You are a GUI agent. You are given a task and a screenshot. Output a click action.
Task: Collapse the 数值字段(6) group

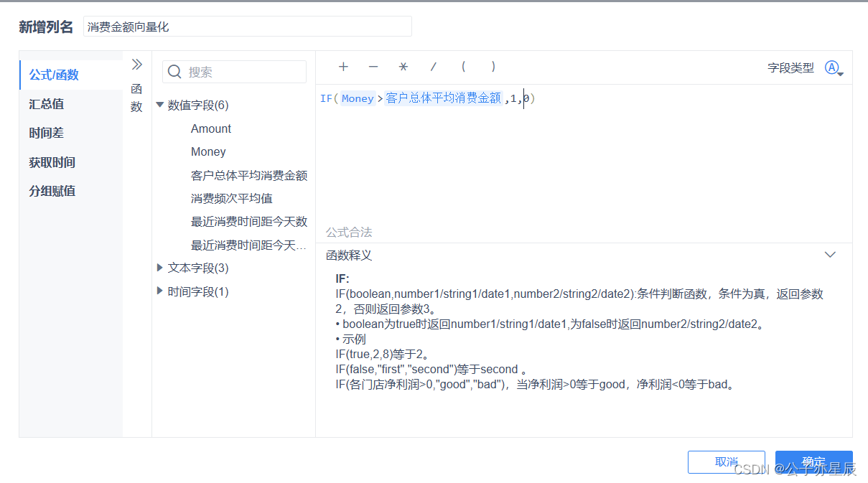coord(160,105)
